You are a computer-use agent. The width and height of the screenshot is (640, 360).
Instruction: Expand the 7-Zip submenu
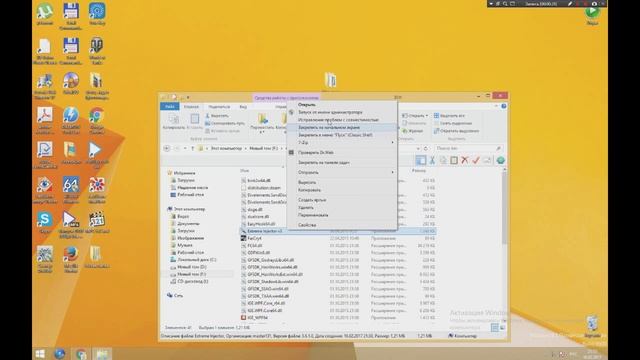tap(342, 142)
